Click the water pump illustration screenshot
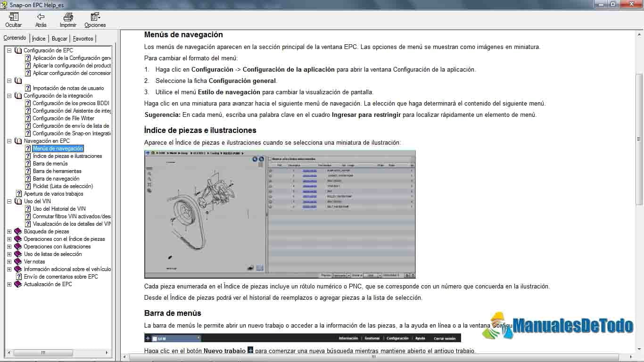Viewport: 644px width, 362px height. pyautogui.click(x=280, y=214)
